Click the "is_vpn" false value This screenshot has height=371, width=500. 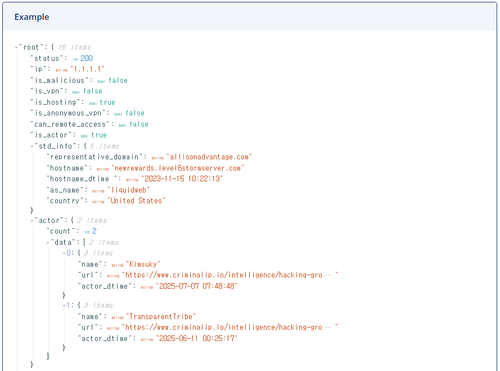coord(93,91)
